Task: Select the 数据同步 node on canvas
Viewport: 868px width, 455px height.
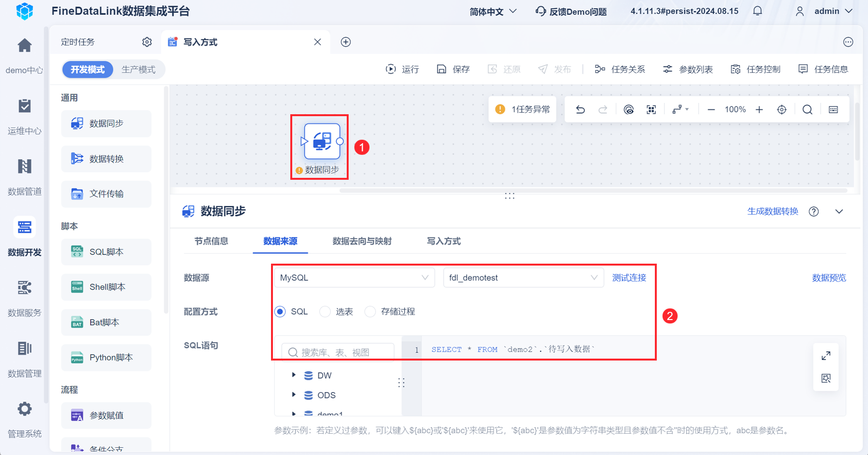Action: [x=322, y=141]
